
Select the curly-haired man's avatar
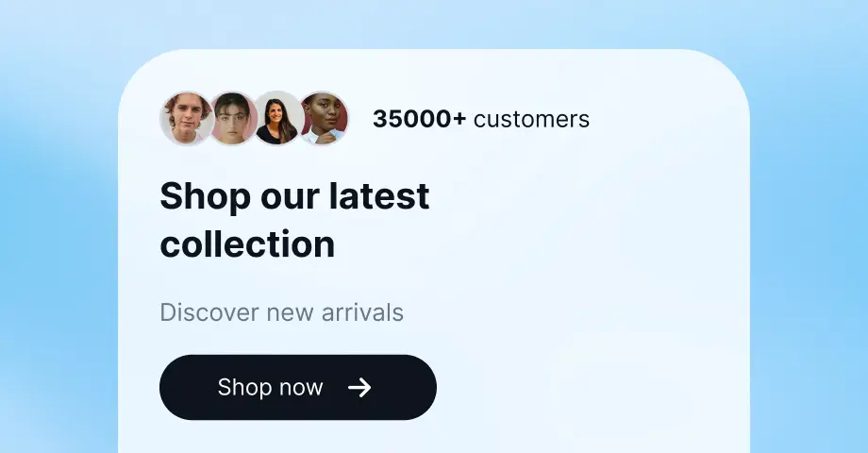[x=186, y=119]
